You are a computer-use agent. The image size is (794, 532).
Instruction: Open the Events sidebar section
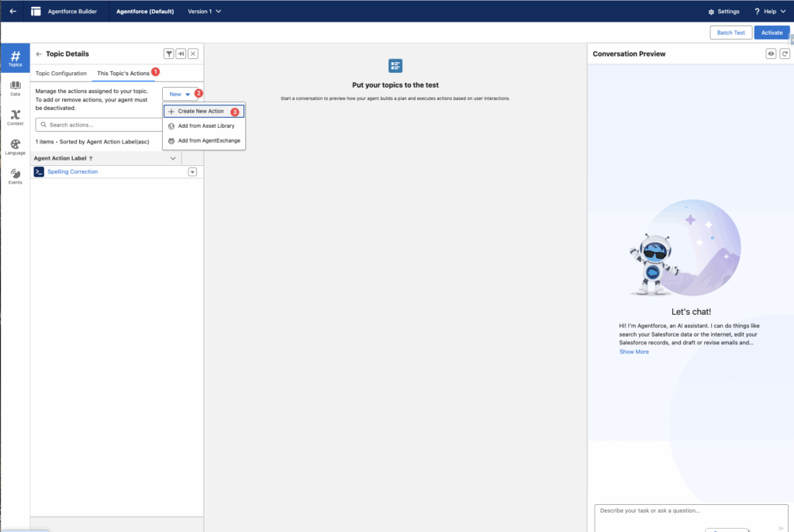(16, 176)
